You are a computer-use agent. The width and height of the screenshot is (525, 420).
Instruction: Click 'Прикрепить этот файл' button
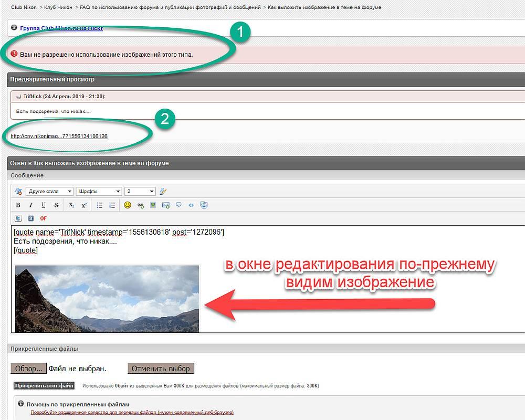(x=44, y=386)
